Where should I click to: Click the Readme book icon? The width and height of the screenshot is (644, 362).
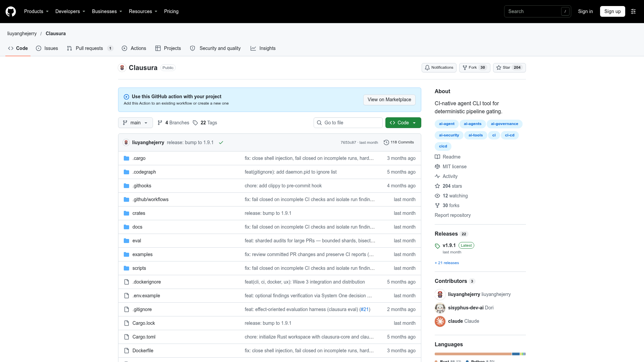(x=437, y=157)
